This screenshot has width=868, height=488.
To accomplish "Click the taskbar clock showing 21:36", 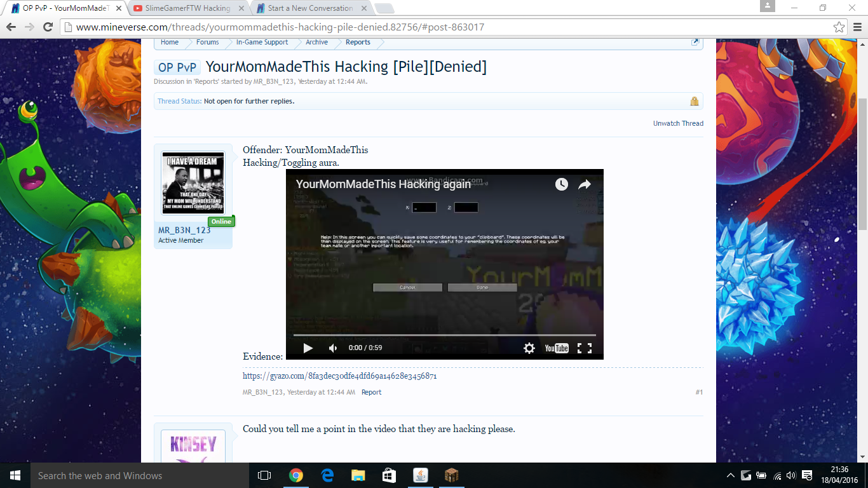I will [839, 475].
